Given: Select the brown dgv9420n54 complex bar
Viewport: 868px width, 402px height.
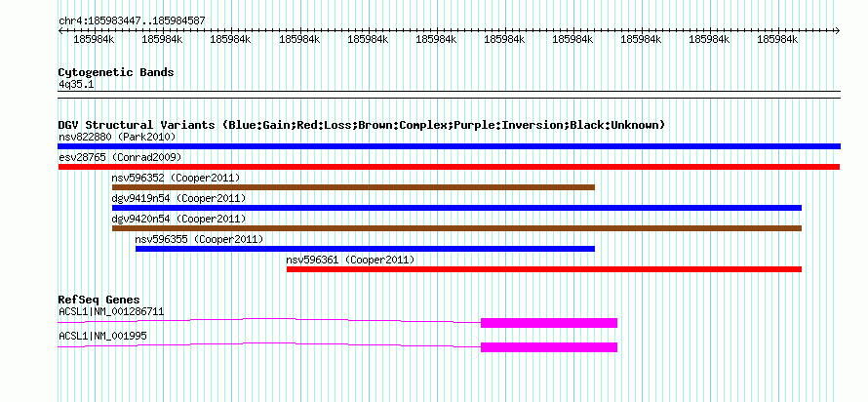Looking at the screenshot, I should pyautogui.click(x=456, y=228).
